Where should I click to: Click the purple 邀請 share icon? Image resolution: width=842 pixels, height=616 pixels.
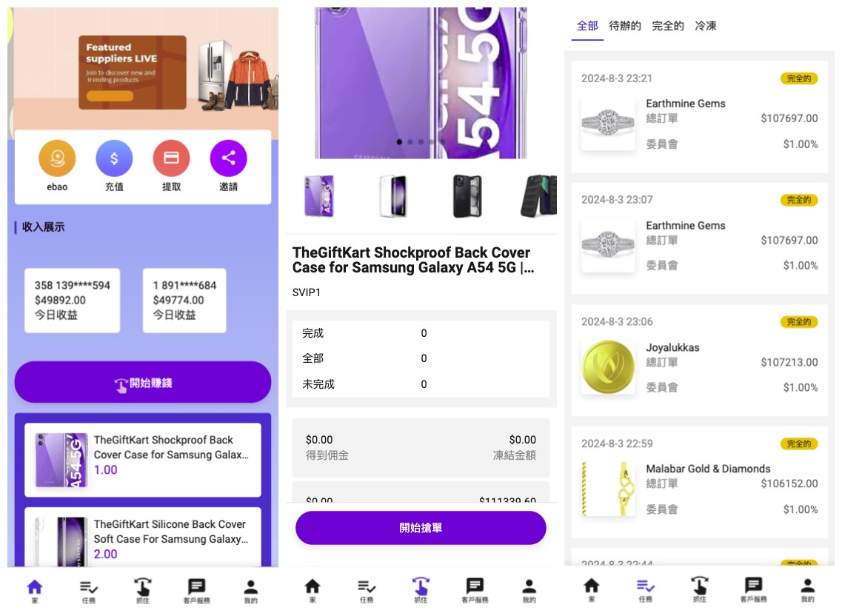pyautogui.click(x=228, y=158)
